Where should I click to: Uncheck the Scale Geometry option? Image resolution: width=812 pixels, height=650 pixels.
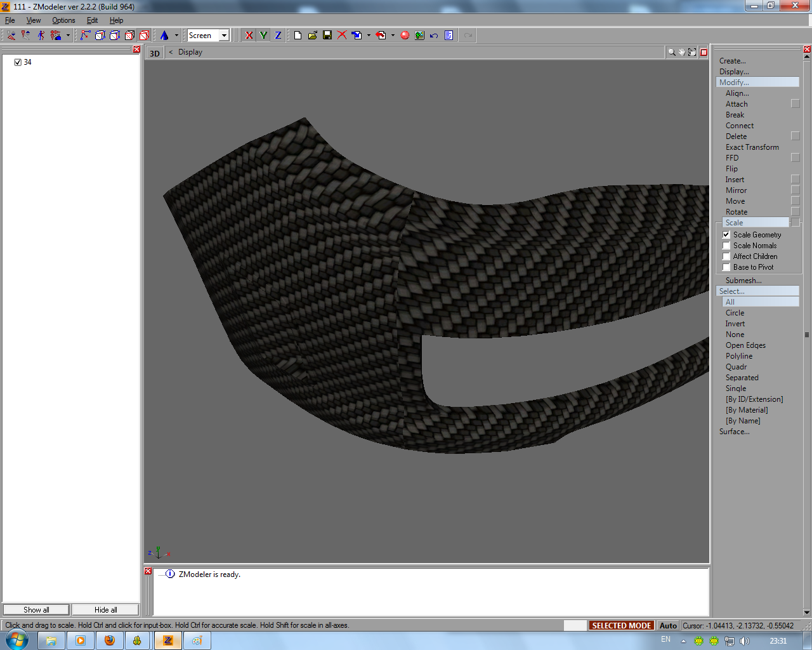[726, 235]
